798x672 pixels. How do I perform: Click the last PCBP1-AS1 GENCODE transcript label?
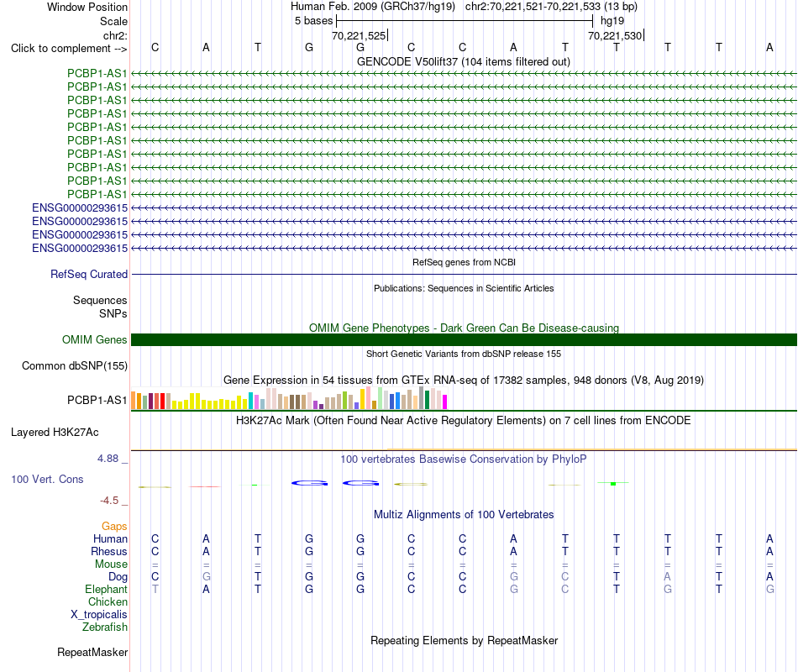point(97,195)
